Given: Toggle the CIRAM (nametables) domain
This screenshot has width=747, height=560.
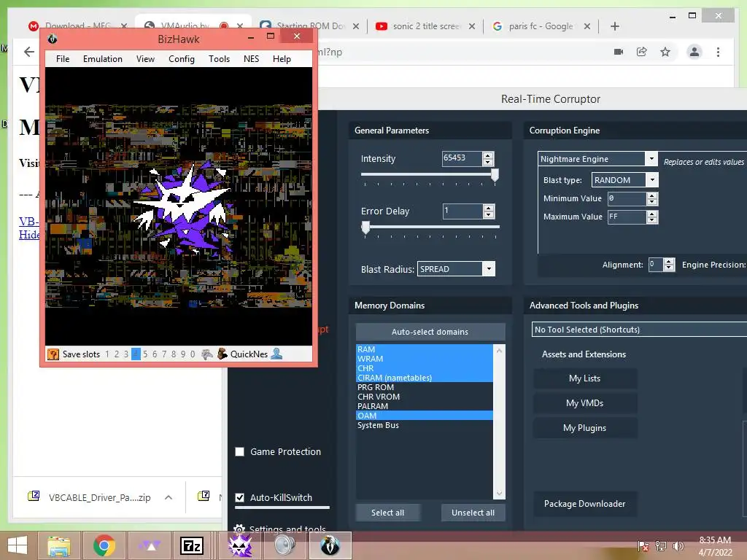Looking at the screenshot, I should point(425,378).
